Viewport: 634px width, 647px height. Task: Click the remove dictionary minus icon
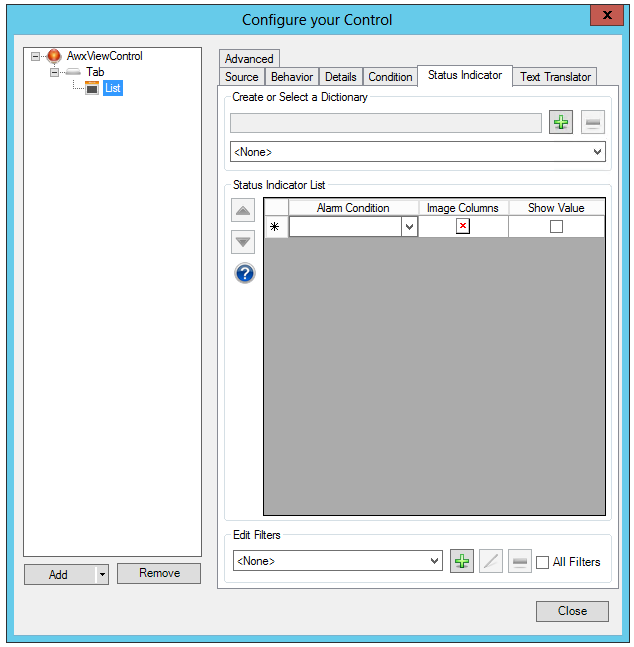click(593, 123)
